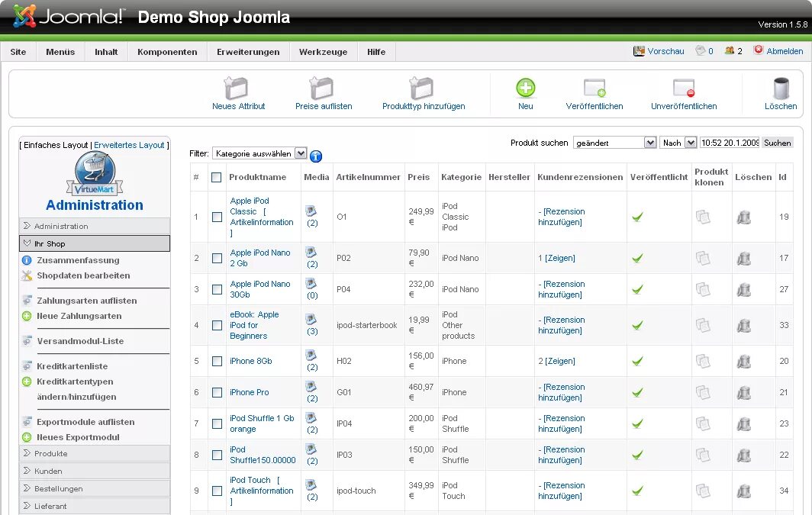812x515 pixels.
Task: Check the iPhone Pro row checkbox
Action: tap(217, 392)
